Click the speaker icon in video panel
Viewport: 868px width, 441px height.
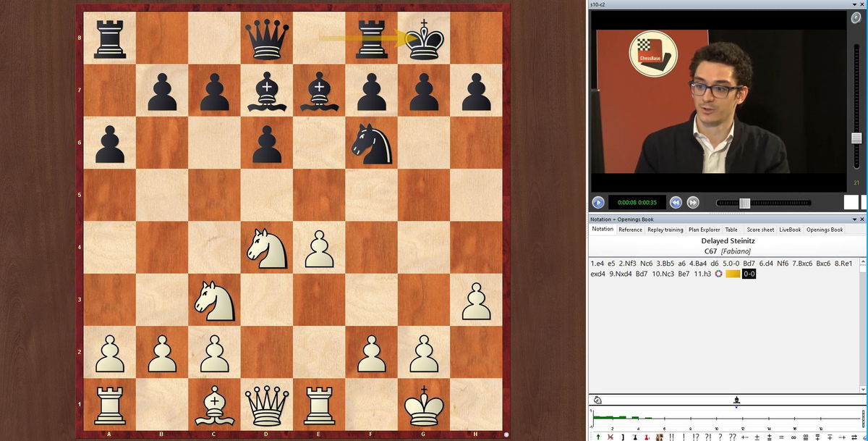tap(856, 18)
